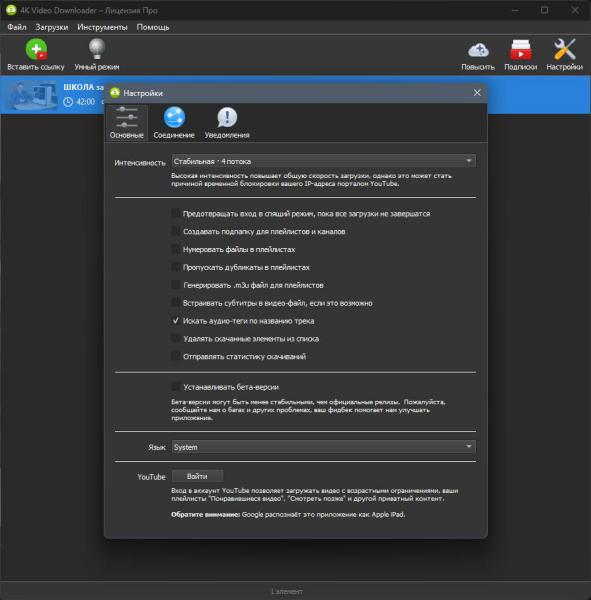The width and height of the screenshot is (591, 600).
Task: Open the Язык dropdown showing System
Action: [x=323, y=447]
